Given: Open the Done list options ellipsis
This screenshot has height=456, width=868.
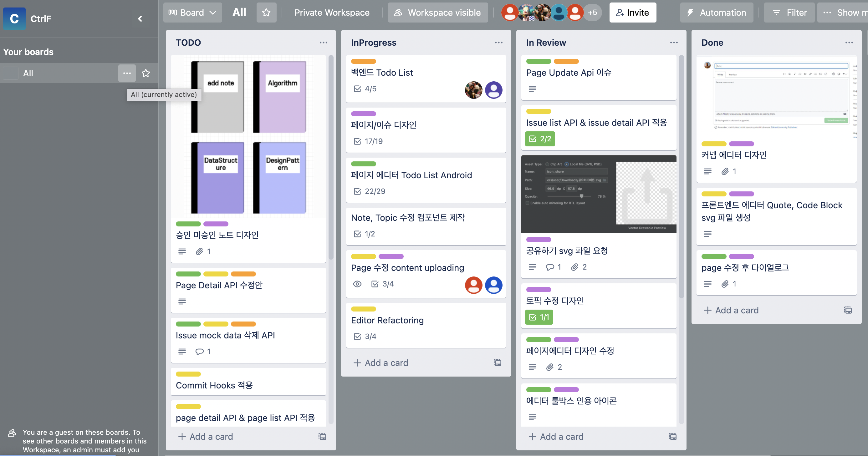Looking at the screenshot, I should [849, 43].
